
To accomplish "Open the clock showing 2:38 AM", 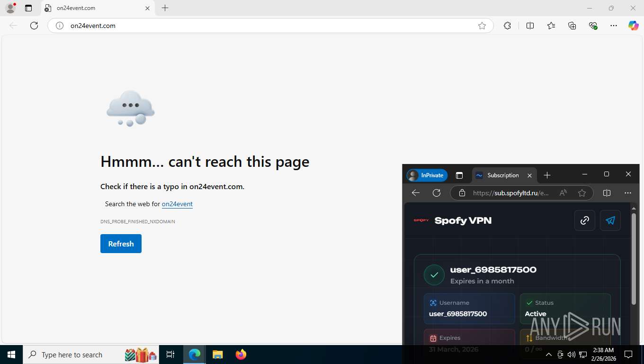I will (x=603, y=355).
